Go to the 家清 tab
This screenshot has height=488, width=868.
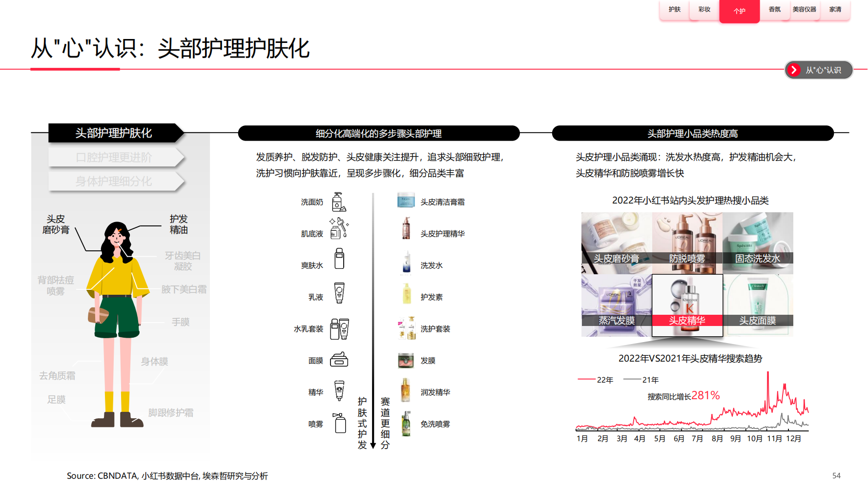click(835, 10)
